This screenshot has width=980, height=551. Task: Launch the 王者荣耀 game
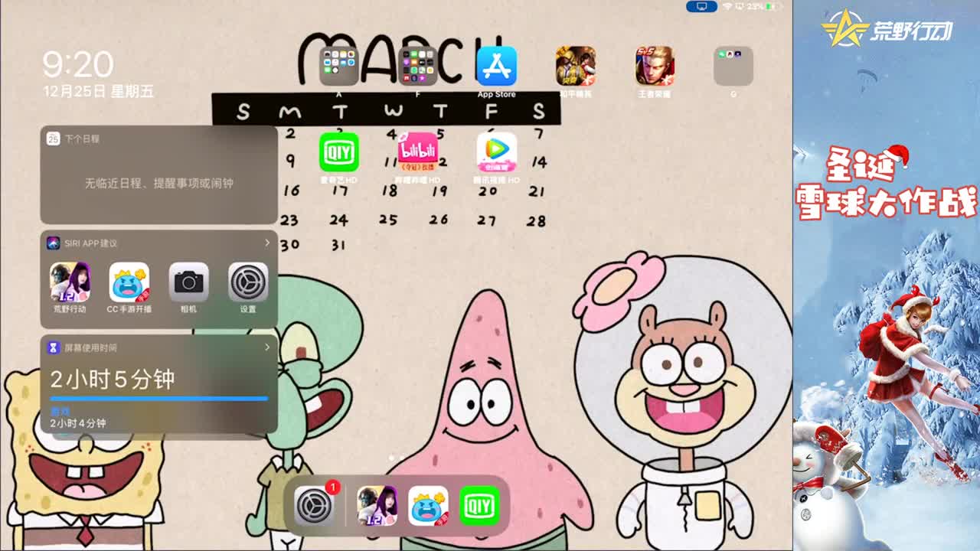click(655, 66)
